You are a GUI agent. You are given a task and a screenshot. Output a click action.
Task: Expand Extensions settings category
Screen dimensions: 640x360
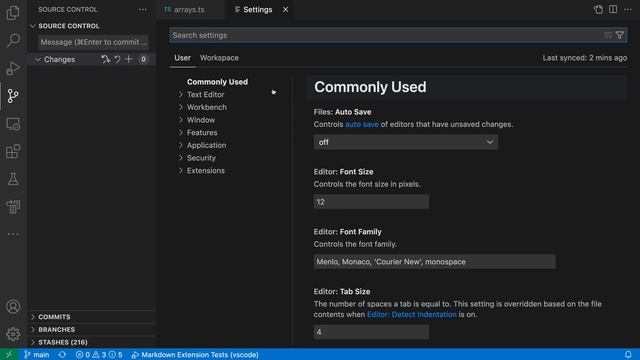206,171
